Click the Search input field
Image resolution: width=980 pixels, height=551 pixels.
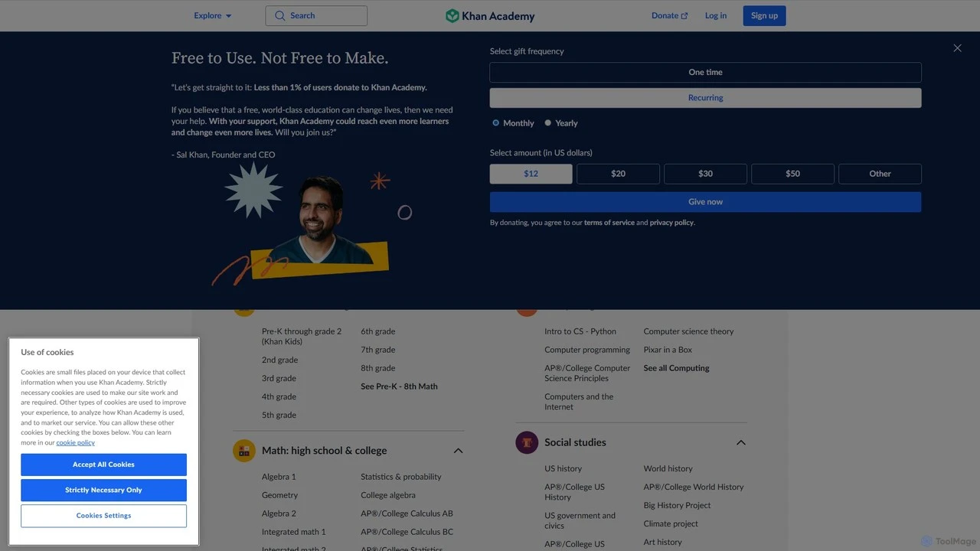point(316,15)
